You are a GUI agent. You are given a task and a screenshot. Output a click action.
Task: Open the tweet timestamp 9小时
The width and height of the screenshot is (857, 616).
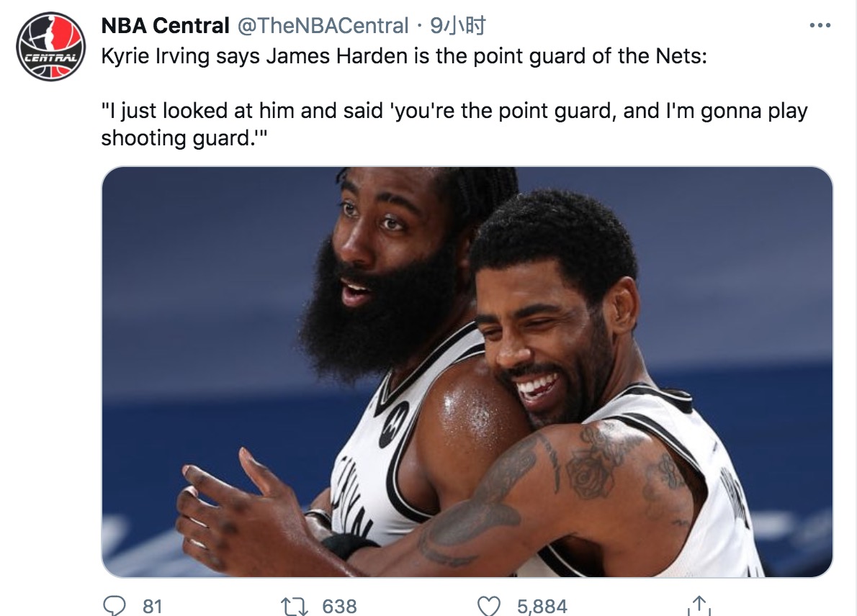coord(457,25)
